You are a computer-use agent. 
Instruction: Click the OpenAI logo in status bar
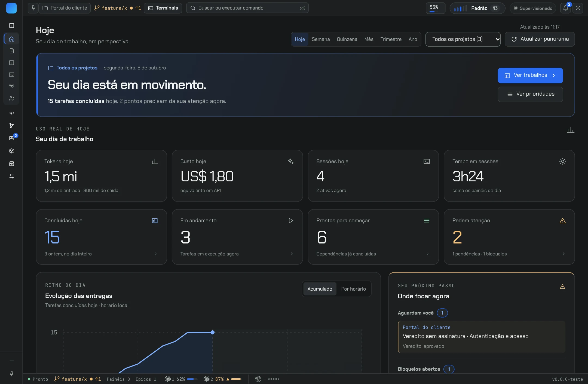pyautogui.click(x=258, y=379)
